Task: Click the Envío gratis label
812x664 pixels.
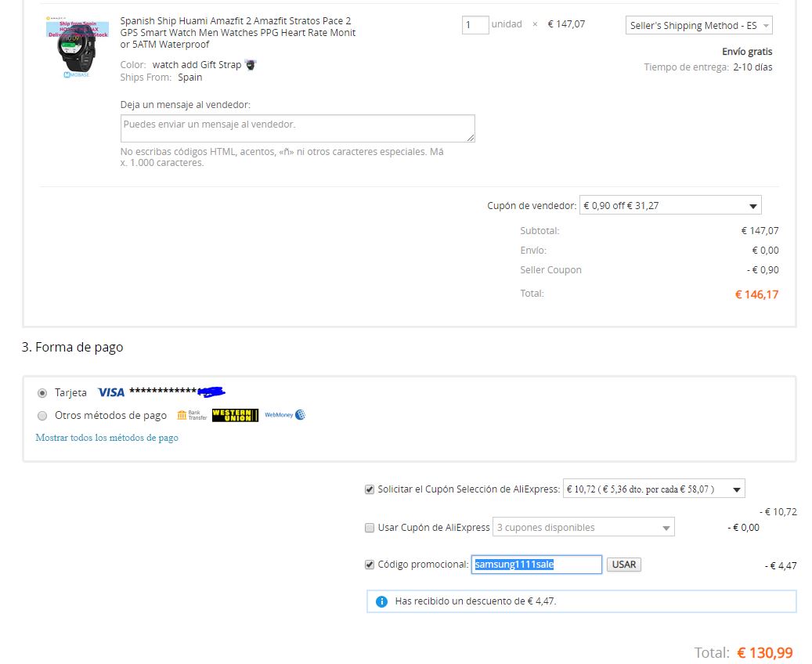Action: coord(747,51)
